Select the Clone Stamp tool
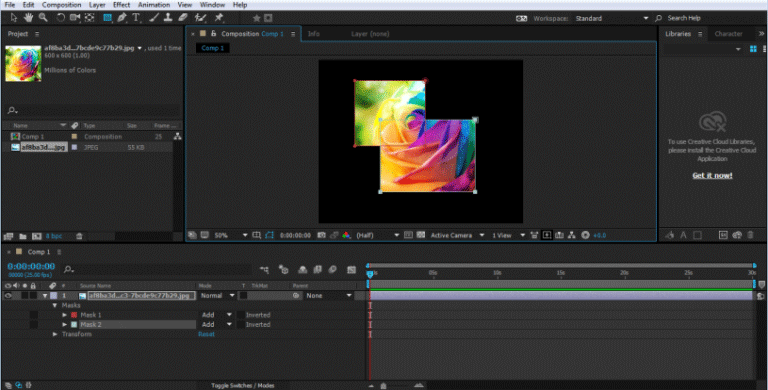 coord(168,18)
